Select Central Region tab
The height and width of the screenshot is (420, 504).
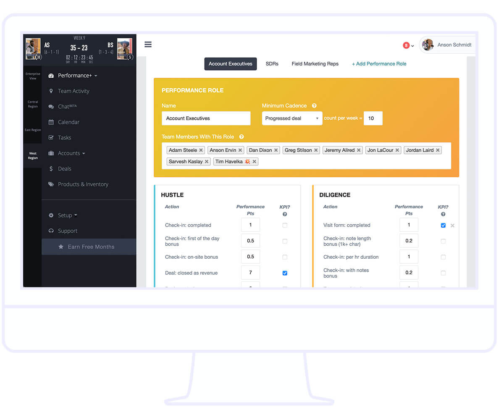(x=33, y=104)
